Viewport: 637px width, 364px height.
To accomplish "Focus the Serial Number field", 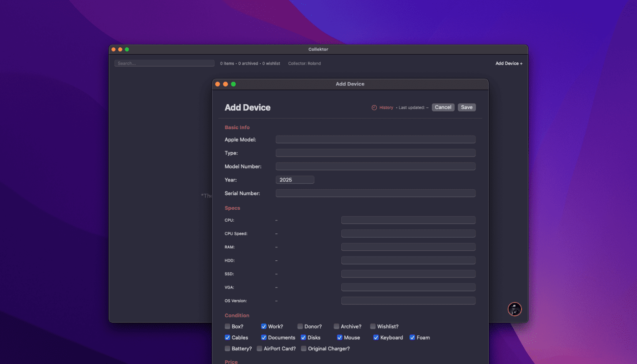I will [x=375, y=193].
